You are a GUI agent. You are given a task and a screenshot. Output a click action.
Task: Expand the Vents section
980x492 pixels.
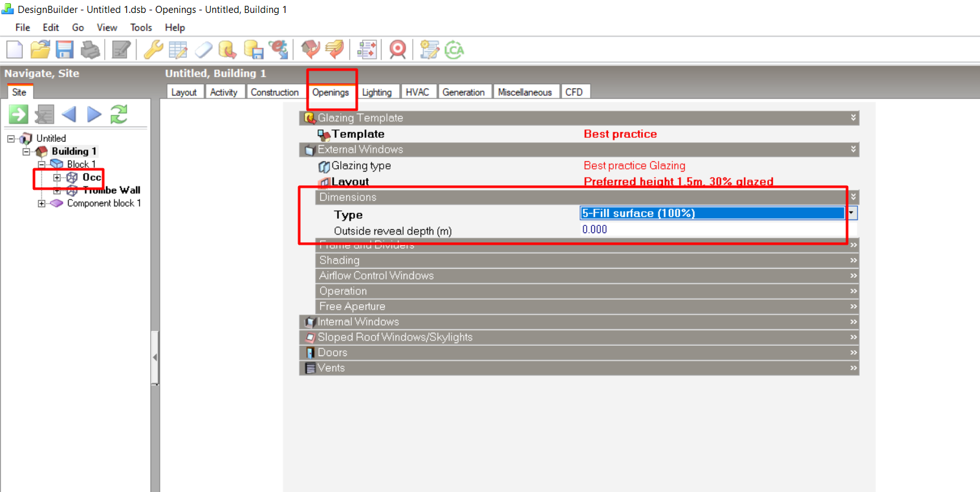pos(580,368)
